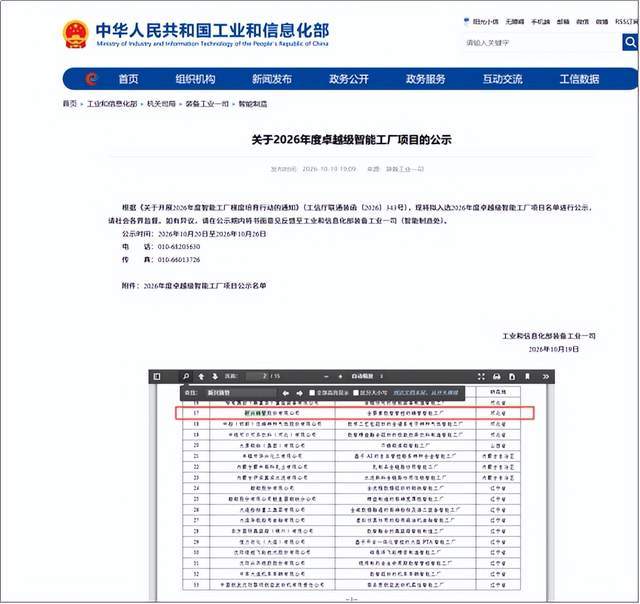Click 工业和信息化部 breadcrumb link
The image size is (640, 604).
[112, 104]
